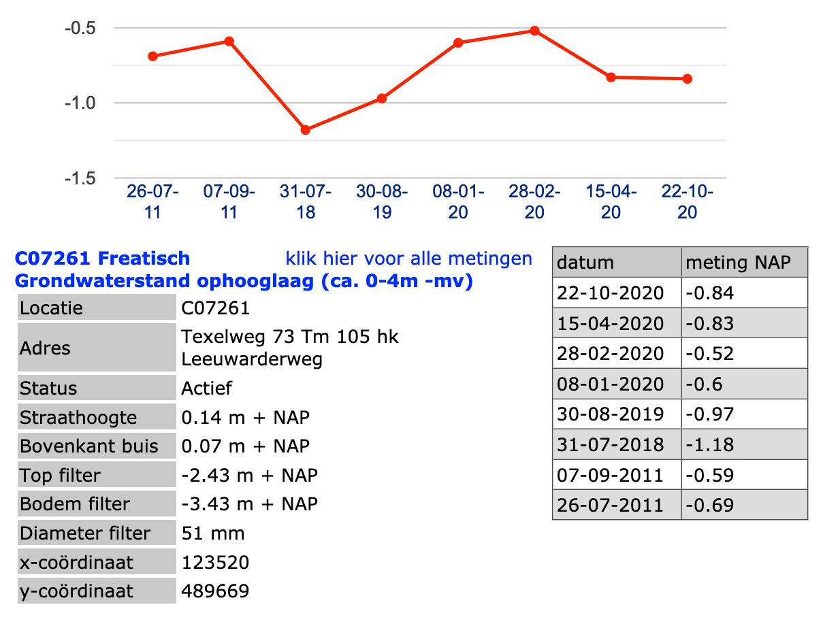The width and height of the screenshot is (840, 626).
Task: Select measurement value -0.6
Action: pyautogui.click(x=745, y=384)
